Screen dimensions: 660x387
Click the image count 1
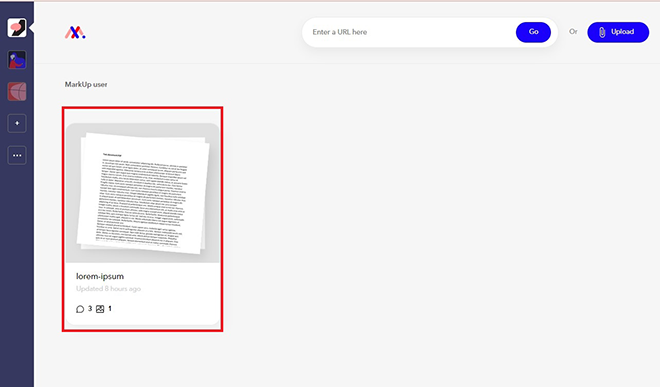pyautogui.click(x=110, y=309)
